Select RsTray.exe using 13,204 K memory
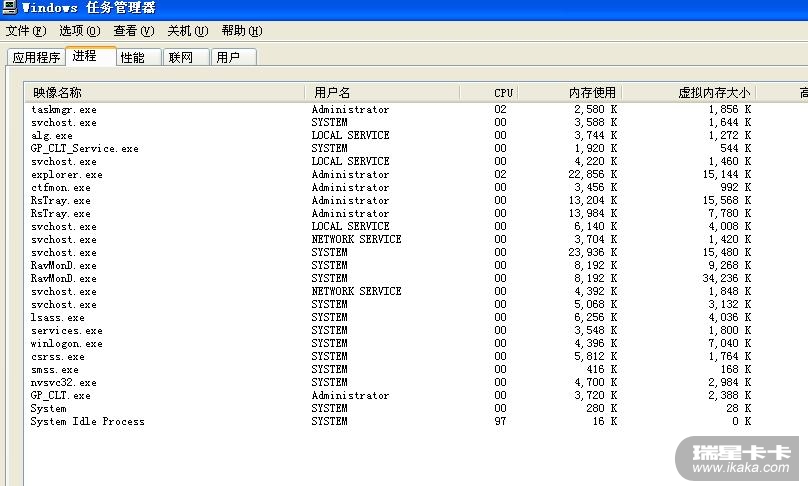Image resolution: width=808 pixels, height=486 pixels. (60, 200)
